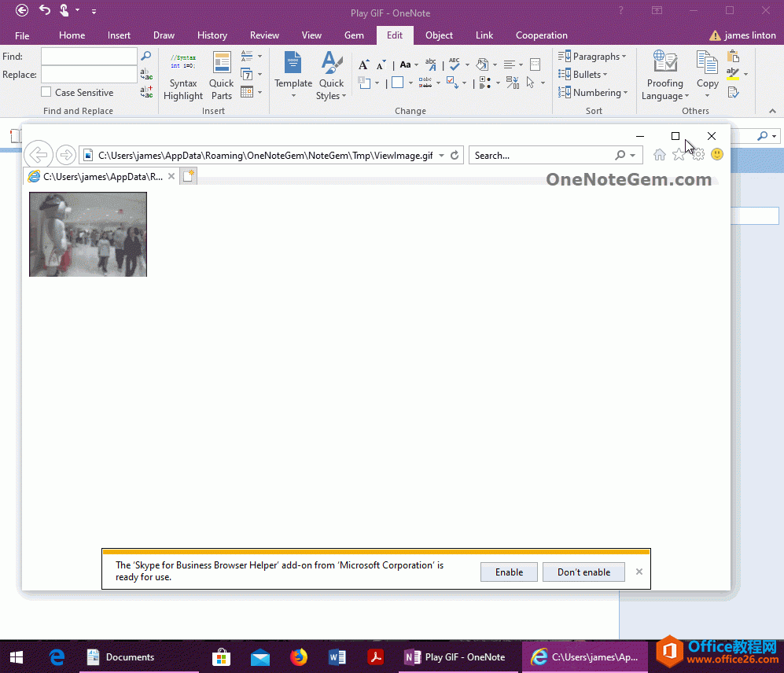Open Firefox from the taskbar
Image resolution: width=784 pixels, height=673 pixels.
point(299,657)
